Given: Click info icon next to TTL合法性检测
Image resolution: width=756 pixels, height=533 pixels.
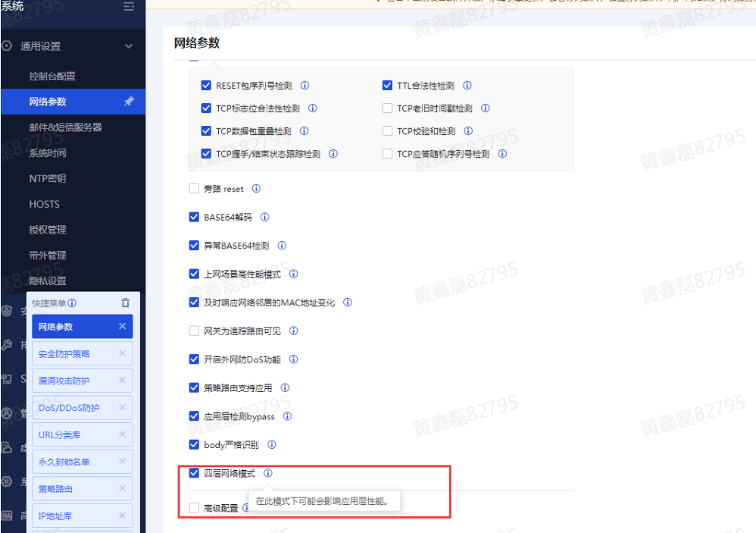Looking at the screenshot, I should (467, 86).
